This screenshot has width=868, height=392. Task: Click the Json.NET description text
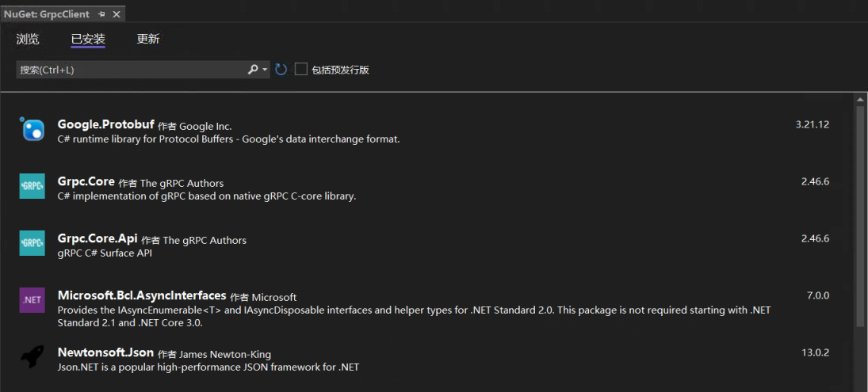pyautogui.click(x=208, y=367)
